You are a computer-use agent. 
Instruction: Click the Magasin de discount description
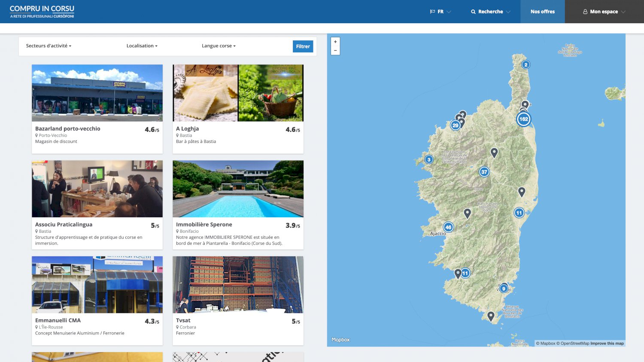click(x=56, y=141)
